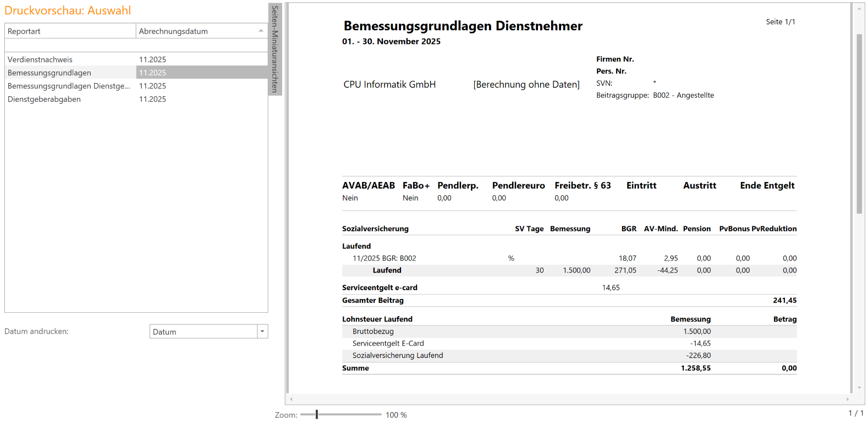The image size is (868, 421).
Task: Click the Seite 1/1 page label
Action: [x=781, y=22]
